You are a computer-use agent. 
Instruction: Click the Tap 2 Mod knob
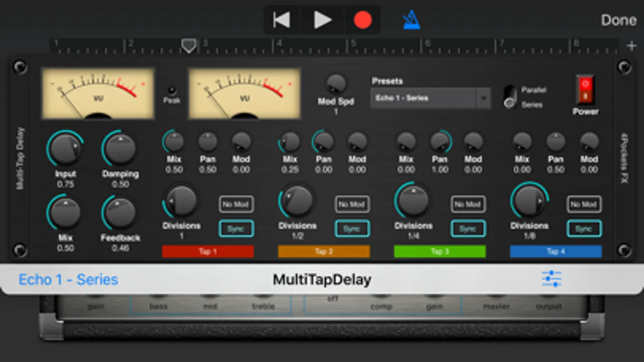pyautogui.click(x=357, y=141)
